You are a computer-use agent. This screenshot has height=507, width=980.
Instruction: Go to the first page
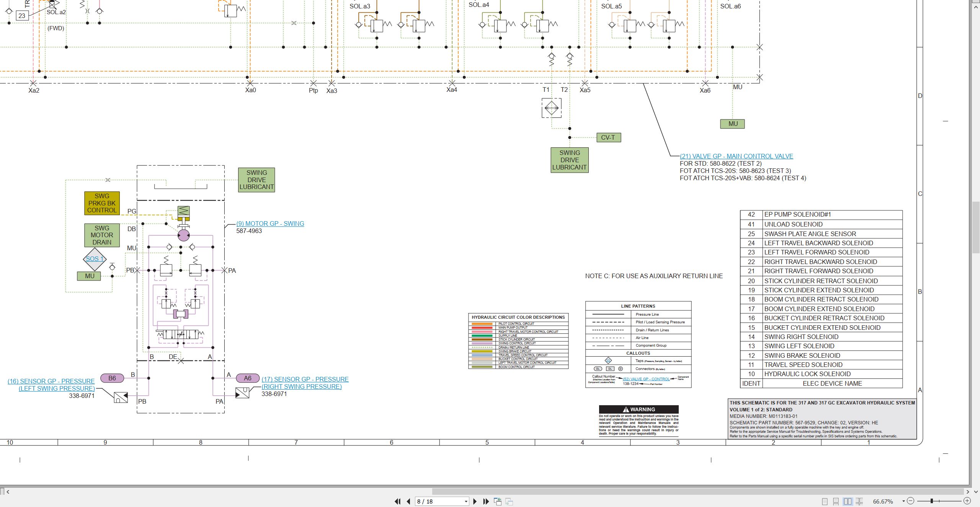pos(398,501)
